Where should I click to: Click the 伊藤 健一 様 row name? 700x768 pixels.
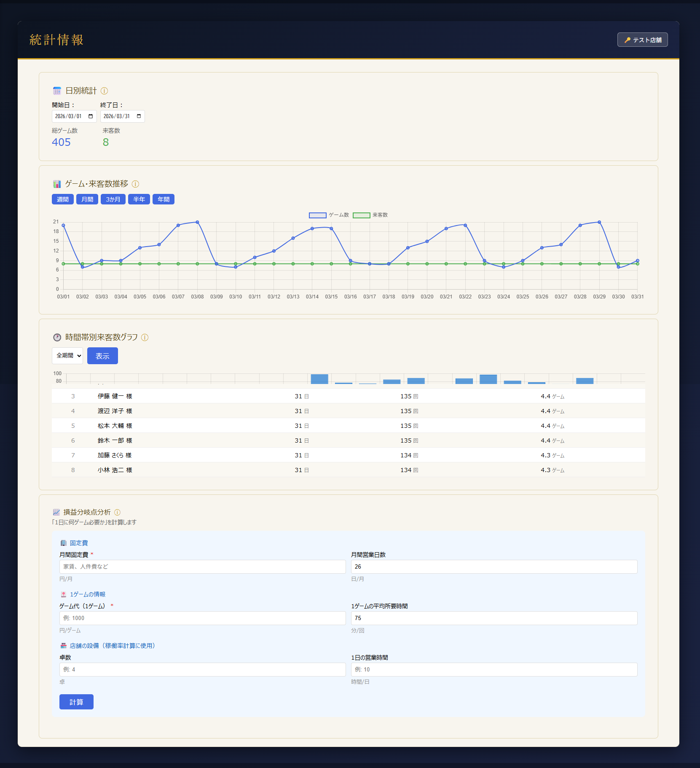tap(115, 397)
